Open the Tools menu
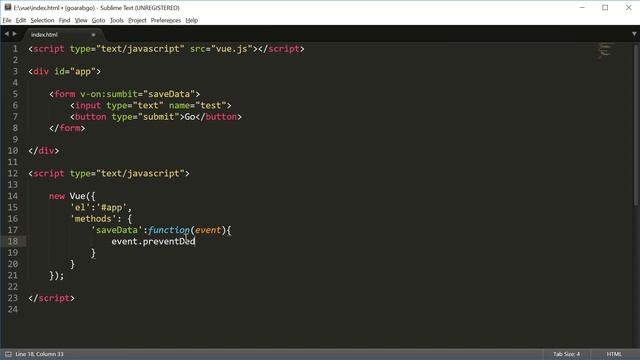 [117, 20]
